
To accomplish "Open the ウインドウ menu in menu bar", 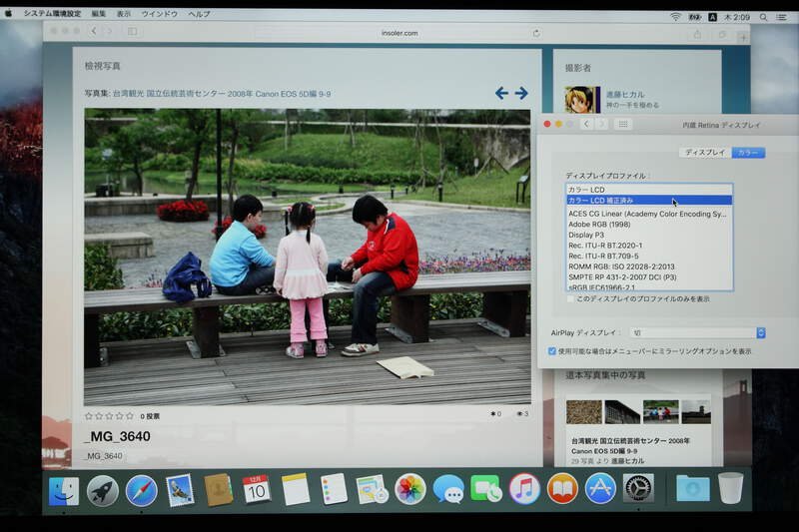I will pos(159,15).
